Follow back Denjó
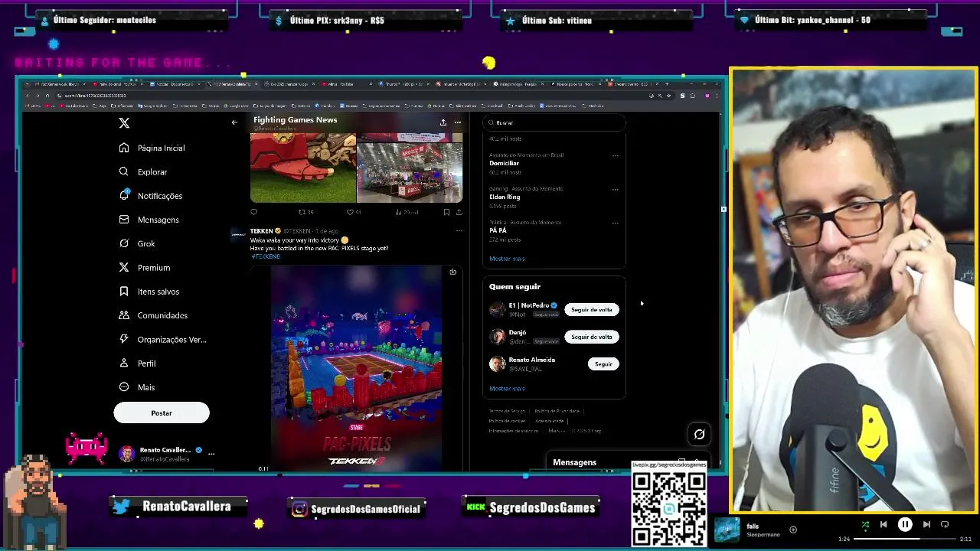Screen dimensions: 980x551 tap(591, 337)
